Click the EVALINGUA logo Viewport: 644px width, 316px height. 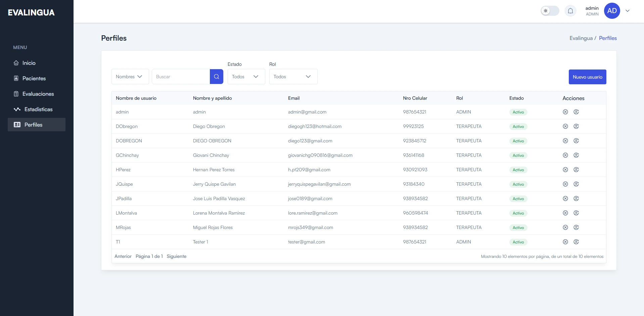click(31, 12)
